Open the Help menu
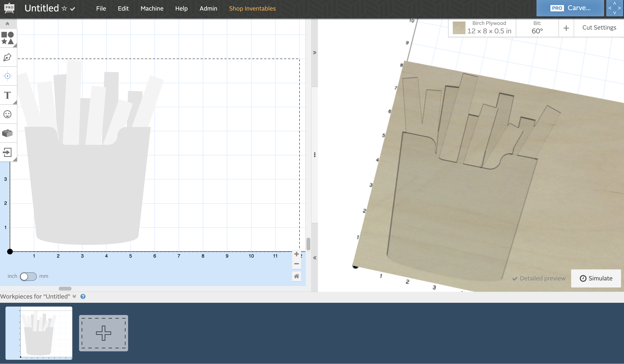The width and height of the screenshot is (624, 364). click(x=182, y=8)
